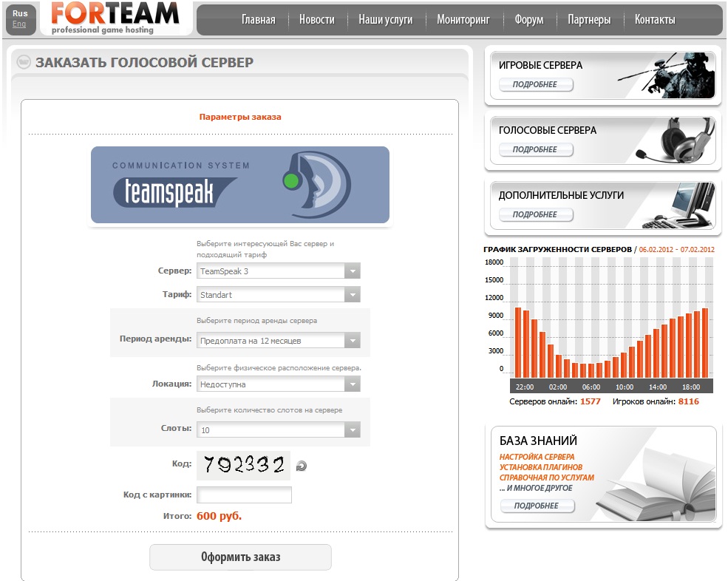Click the 10:00 label on chart axis
728x581 pixels.
point(625,387)
